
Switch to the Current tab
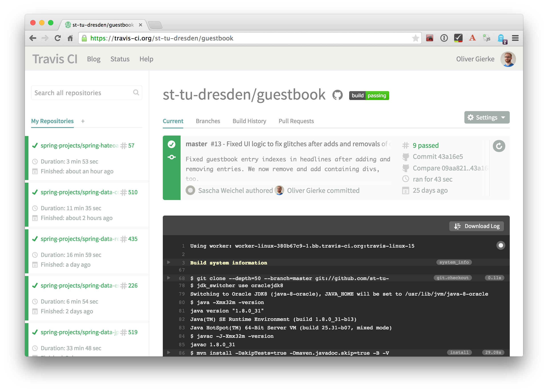click(173, 121)
